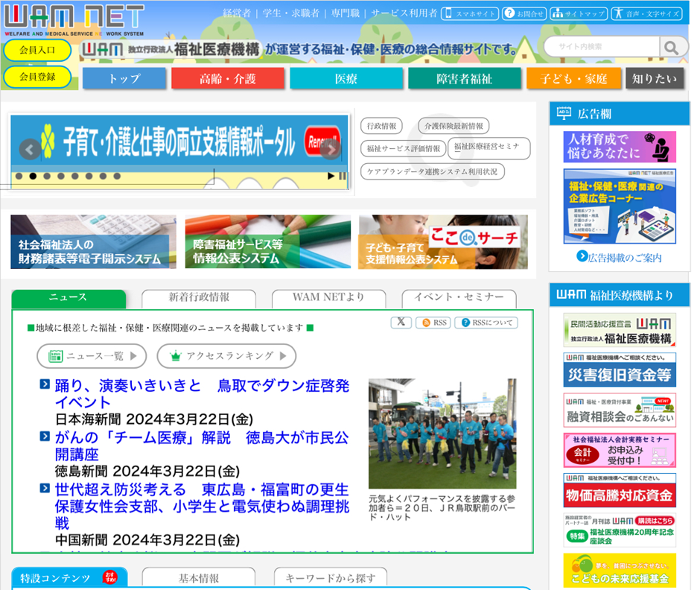The width and height of the screenshot is (700, 590).
Task: Open the サイトマップ sitemap icon
Action: pyautogui.click(x=579, y=13)
